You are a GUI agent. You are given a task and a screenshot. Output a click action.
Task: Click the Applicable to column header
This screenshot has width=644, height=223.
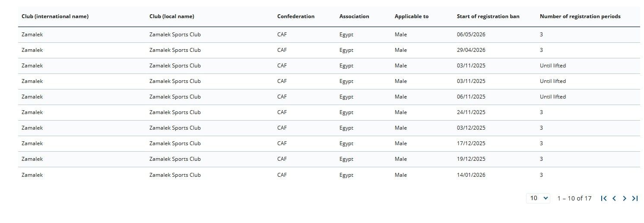(x=412, y=16)
